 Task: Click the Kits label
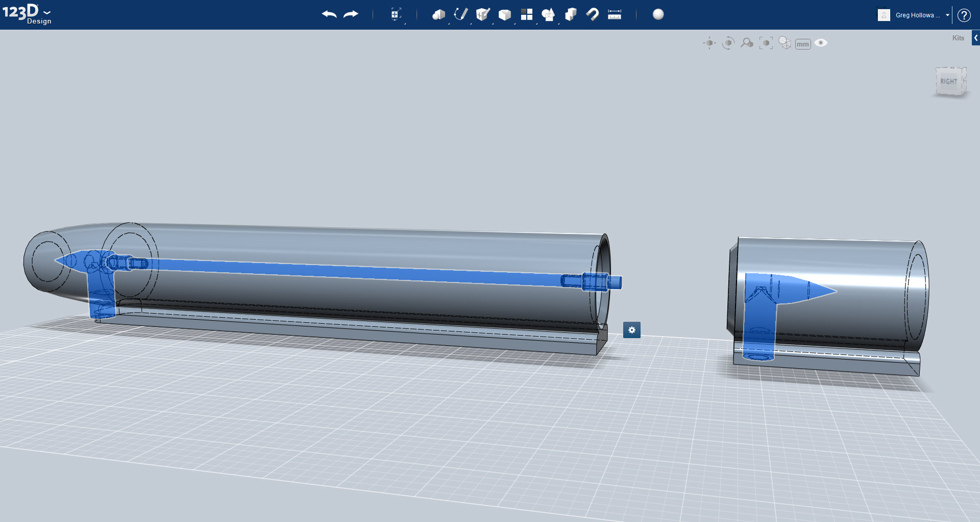(x=958, y=38)
